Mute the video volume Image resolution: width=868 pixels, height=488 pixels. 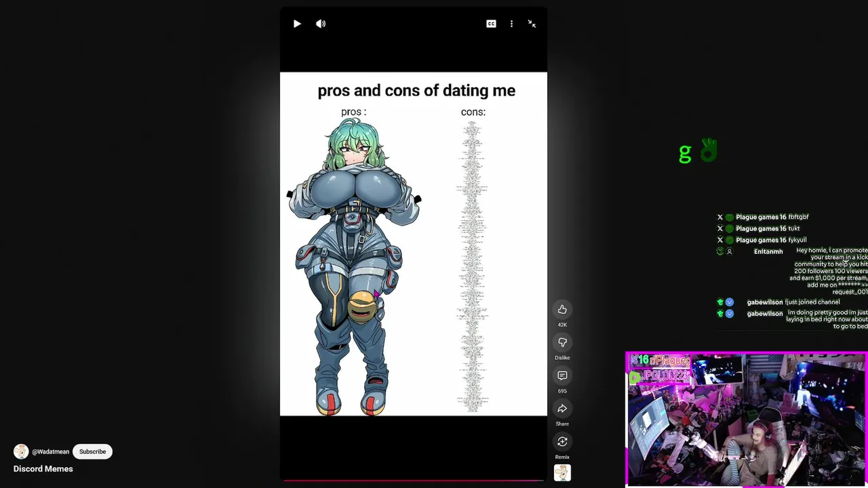click(x=321, y=24)
